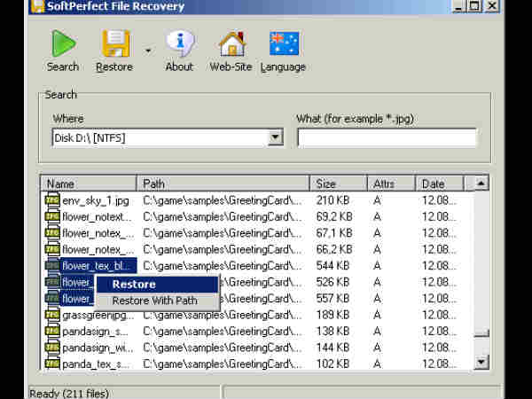The width and height of the screenshot is (532, 399).
Task: Click the Restore floppy disk icon
Action: coord(115,43)
